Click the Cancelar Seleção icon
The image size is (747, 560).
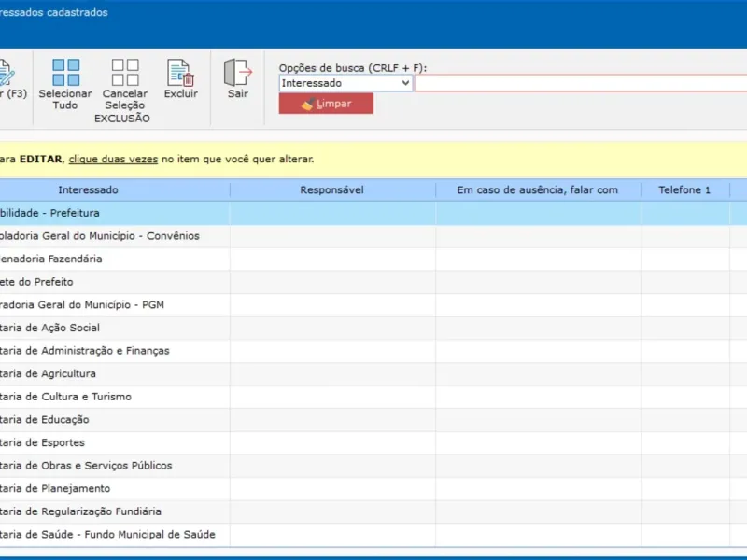point(125,73)
